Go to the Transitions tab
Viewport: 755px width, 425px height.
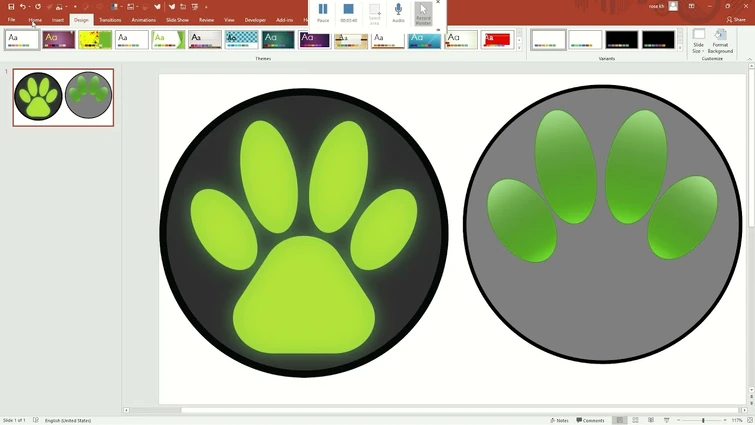coord(110,20)
